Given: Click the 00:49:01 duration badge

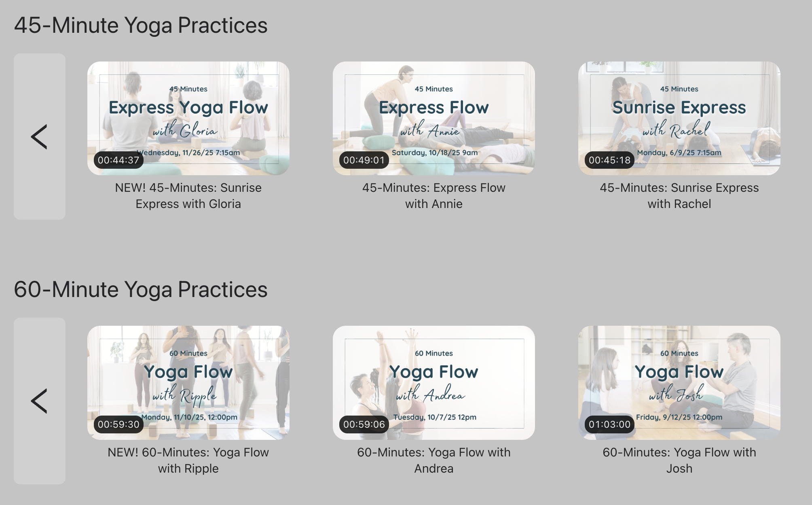Looking at the screenshot, I should coord(364,160).
